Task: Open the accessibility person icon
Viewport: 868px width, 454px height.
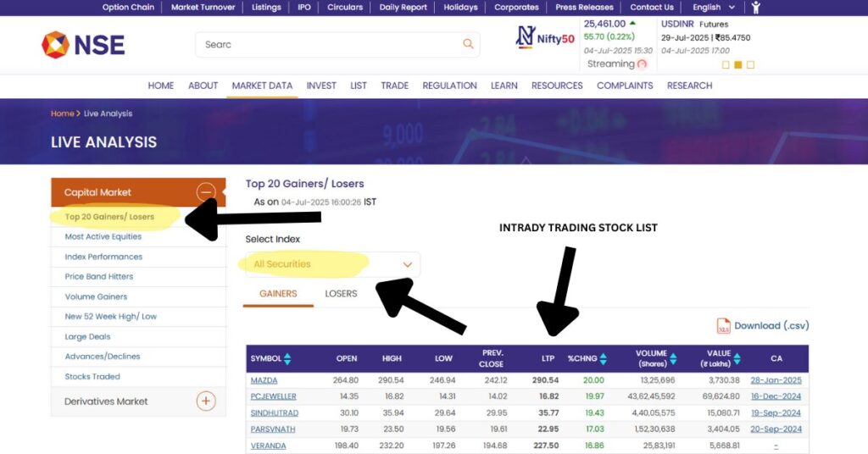Action: tap(755, 7)
